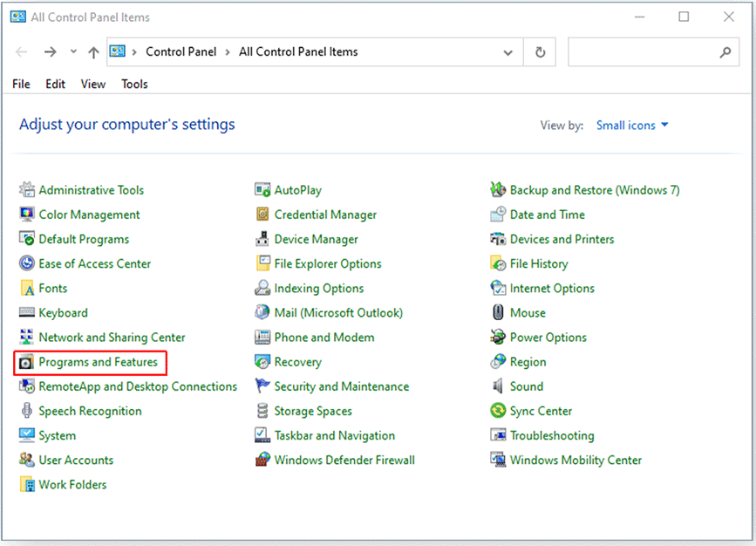This screenshot has width=756, height=546.
Task: Open the Device Manager
Action: click(x=317, y=239)
